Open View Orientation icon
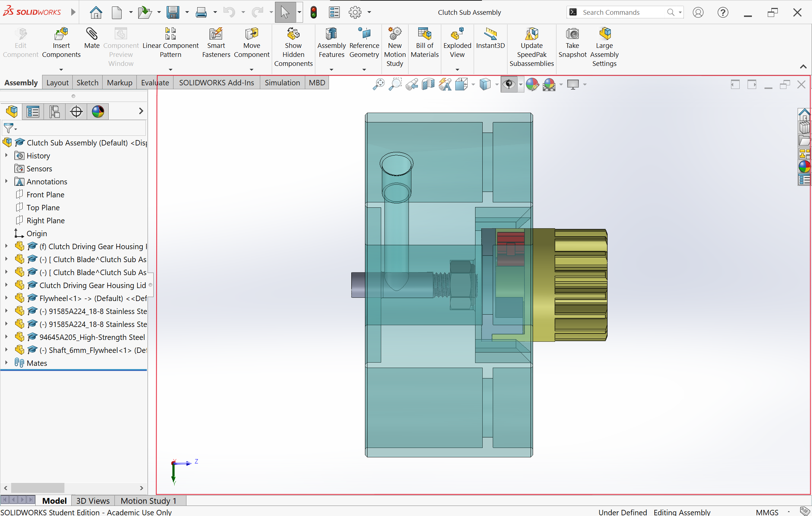This screenshot has height=516, width=812. click(x=461, y=84)
